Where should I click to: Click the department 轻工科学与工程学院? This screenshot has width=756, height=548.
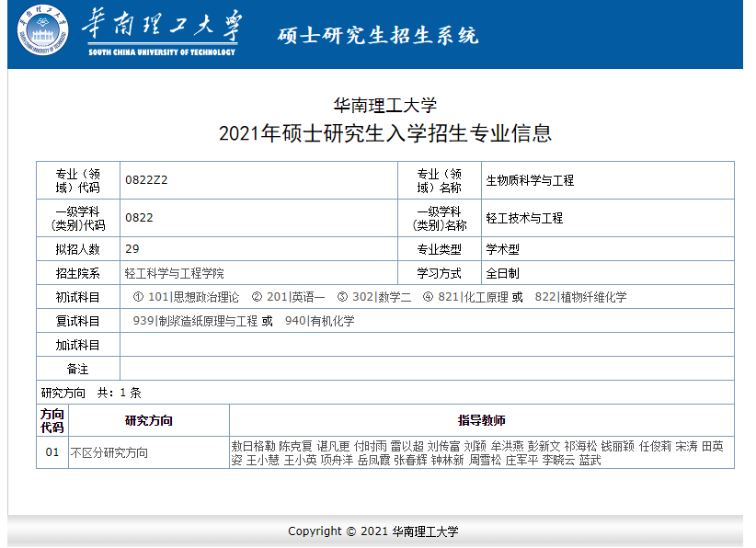click(x=174, y=274)
